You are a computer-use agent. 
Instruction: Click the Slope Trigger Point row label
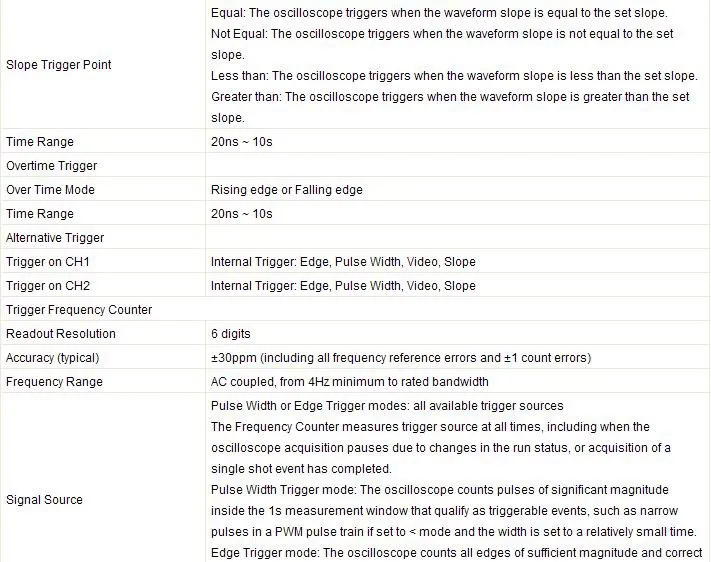tap(59, 65)
